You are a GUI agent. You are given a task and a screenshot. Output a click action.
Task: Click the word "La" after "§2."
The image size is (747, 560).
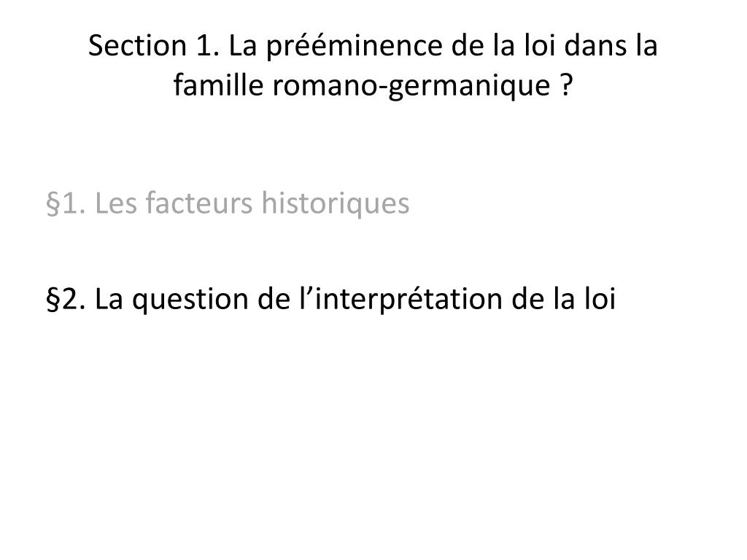click(109, 299)
